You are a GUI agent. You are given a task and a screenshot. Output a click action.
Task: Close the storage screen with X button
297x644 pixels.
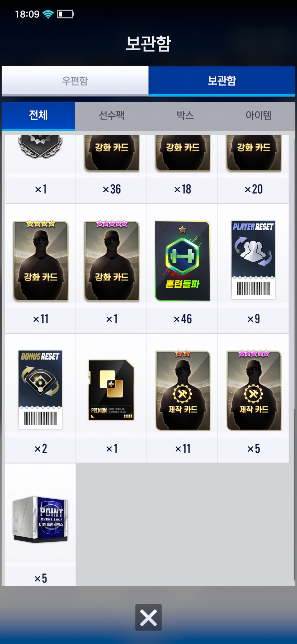coord(148,618)
